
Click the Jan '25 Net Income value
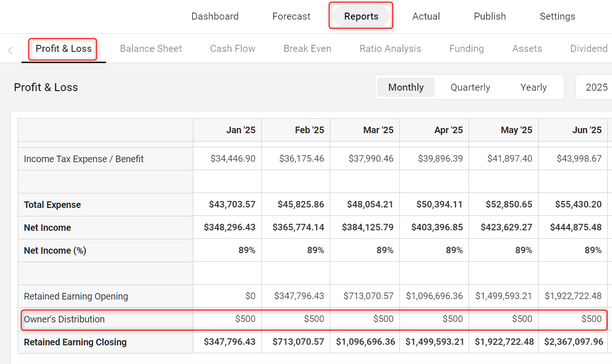click(x=229, y=228)
